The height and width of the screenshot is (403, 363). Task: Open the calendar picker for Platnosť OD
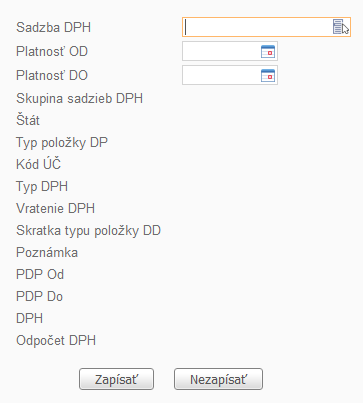(x=268, y=52)
